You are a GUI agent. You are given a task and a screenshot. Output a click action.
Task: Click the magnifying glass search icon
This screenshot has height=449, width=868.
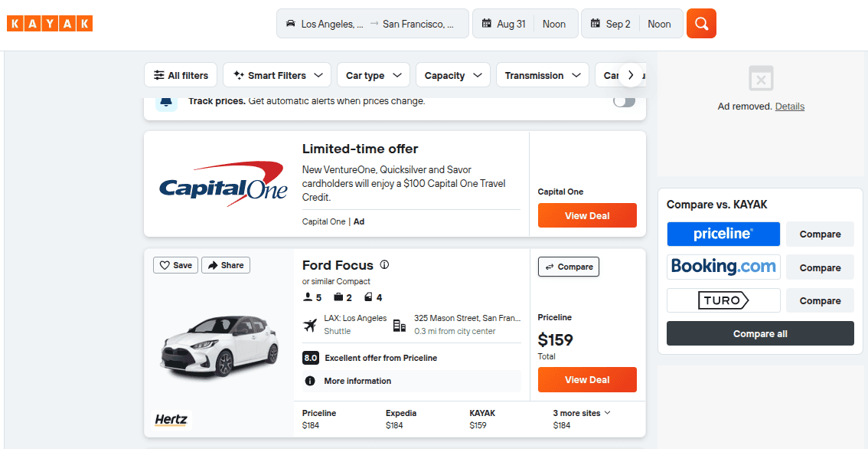point(701,24)
